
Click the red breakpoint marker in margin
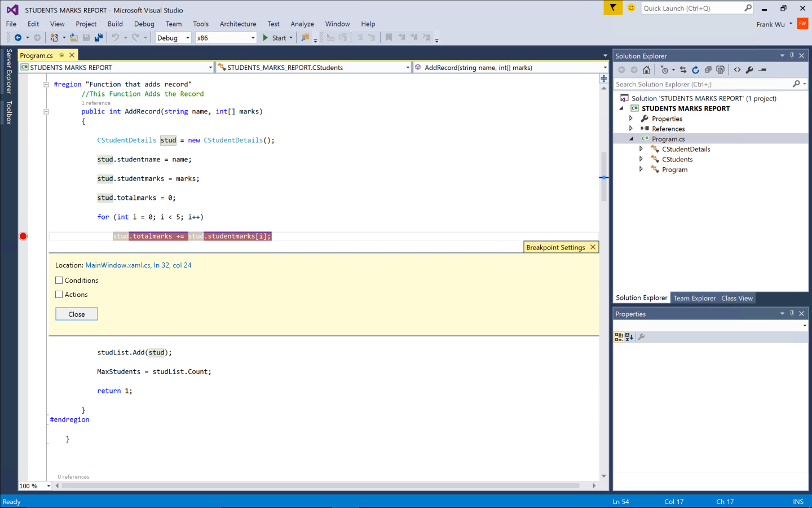(x=23, y=236)
